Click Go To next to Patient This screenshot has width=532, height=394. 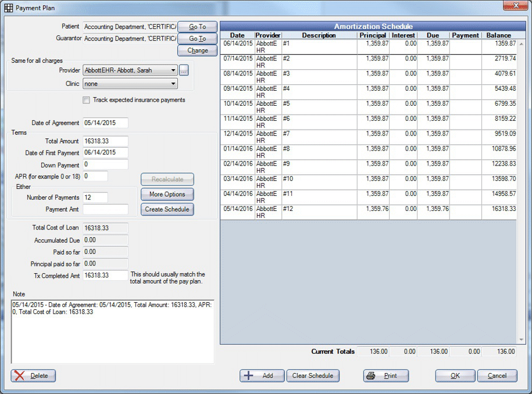197,27
